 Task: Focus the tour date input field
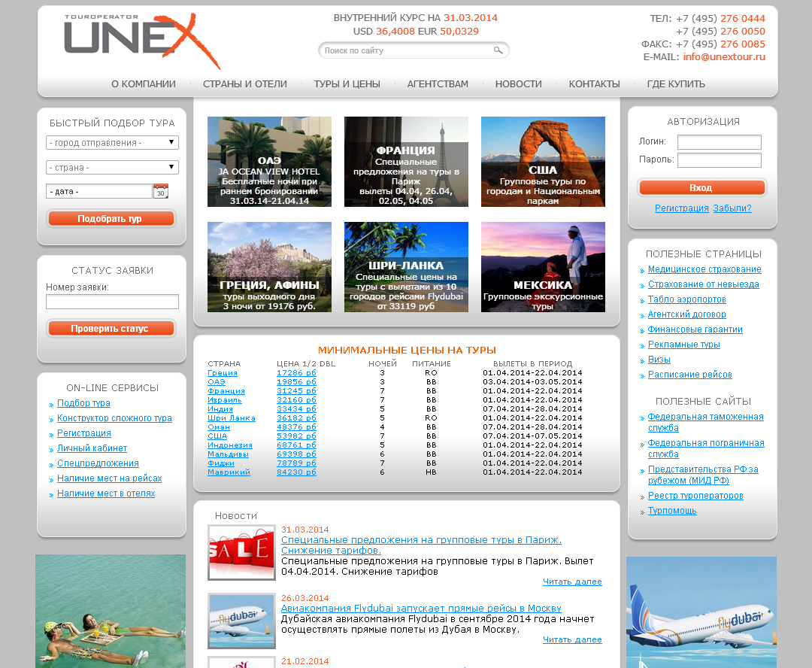click(x=99, y=191)
